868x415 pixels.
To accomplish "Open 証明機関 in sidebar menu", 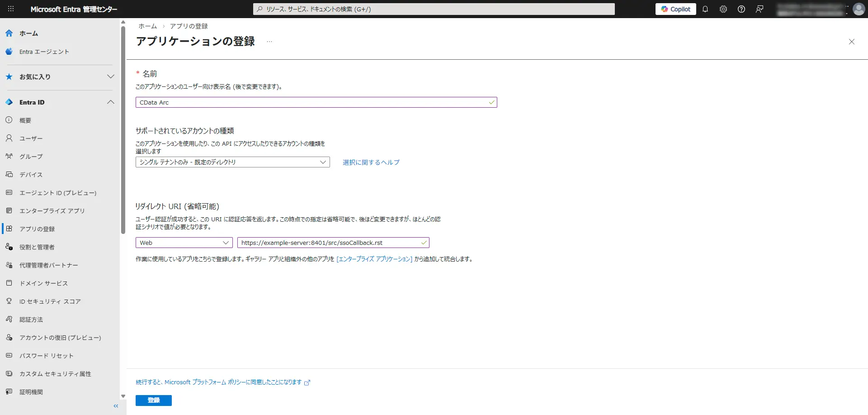I will coord(31,392).
